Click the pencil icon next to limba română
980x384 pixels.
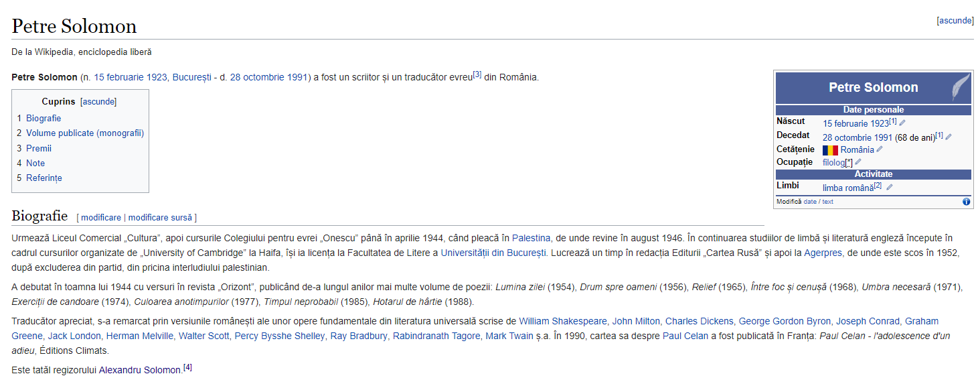889,188
